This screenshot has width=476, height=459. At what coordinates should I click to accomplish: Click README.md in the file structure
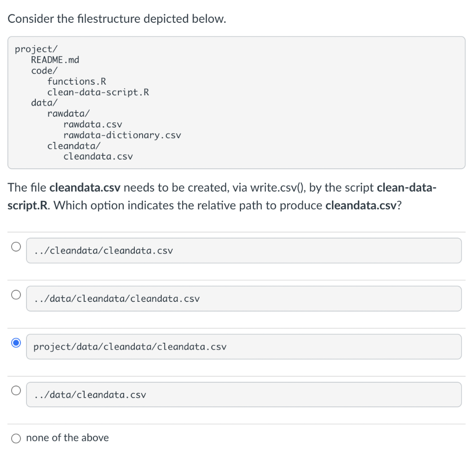click(55, 60)
